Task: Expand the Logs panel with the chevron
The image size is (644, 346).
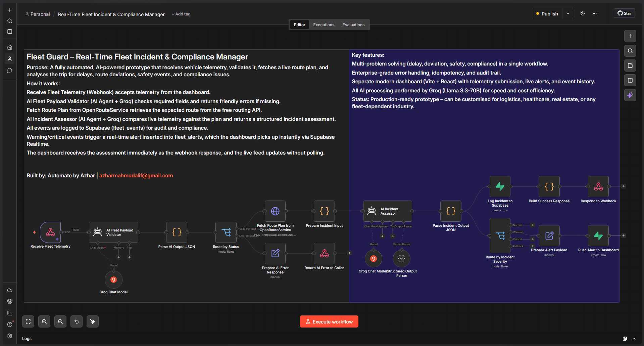Action: [x=634, y=339]
